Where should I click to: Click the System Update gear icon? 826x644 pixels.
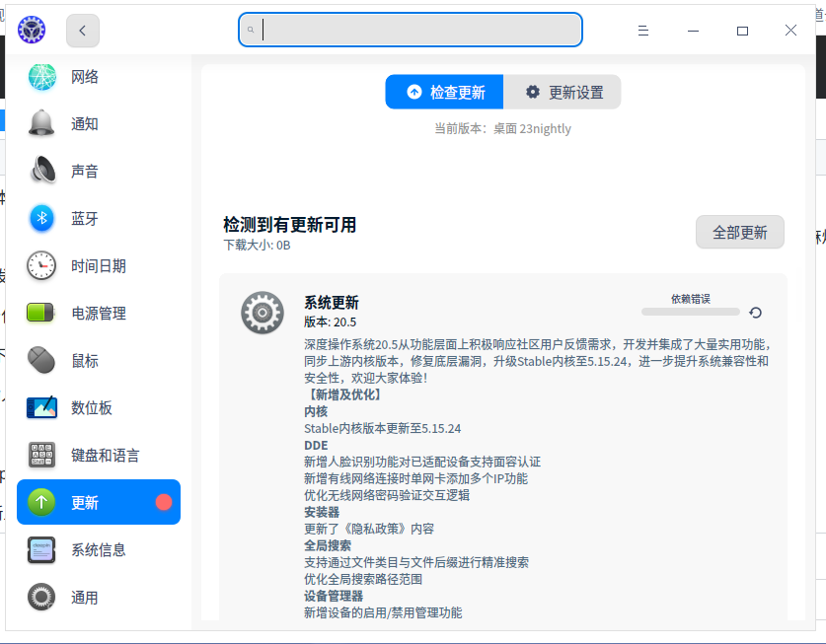coord(263,312)
